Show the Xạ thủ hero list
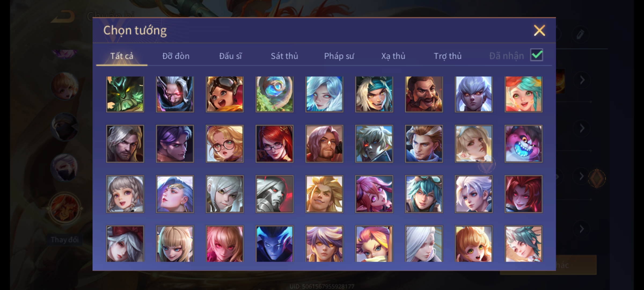The width and height of the screenshot is (644, 290). (393, 56)
